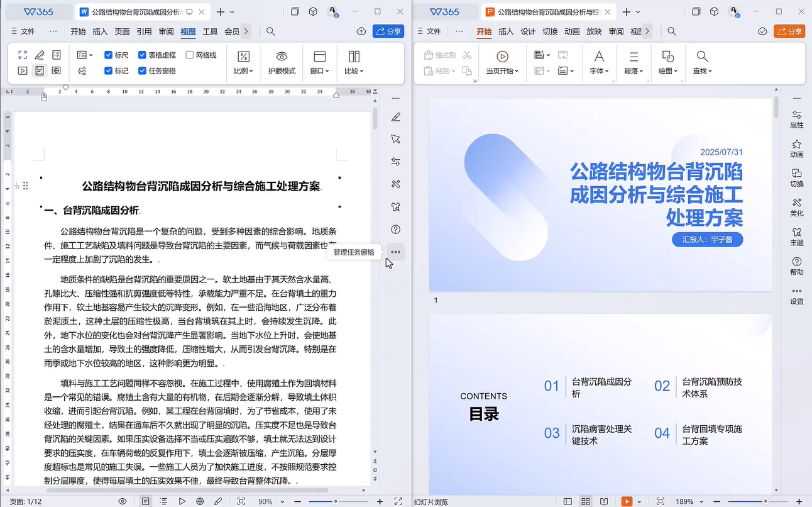
Task: Open the Design (设计) tab in the presentation
Action: pyautogui.click(x=528, y=31)
